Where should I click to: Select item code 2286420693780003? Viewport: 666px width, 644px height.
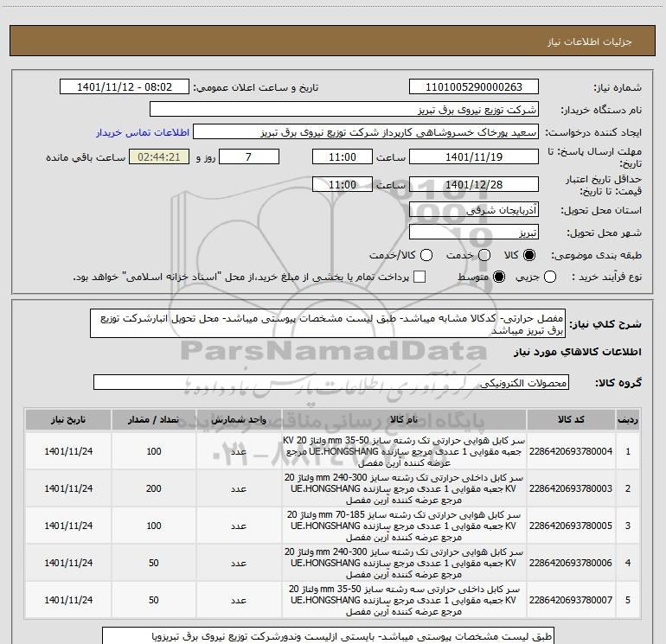pyautogui.click(x=571, y=488)
